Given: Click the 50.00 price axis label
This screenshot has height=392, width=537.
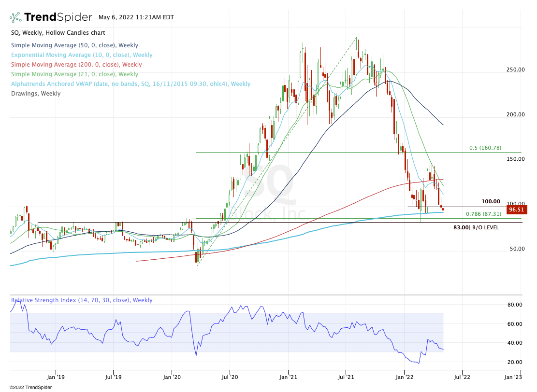Looking at the screenshot, I should pyautogui.click(x=517, y=249).
